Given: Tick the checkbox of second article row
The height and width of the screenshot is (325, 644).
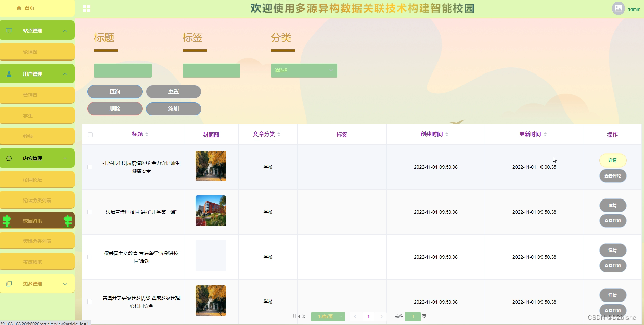Looking at the screenshot, I should coord(90,212).
